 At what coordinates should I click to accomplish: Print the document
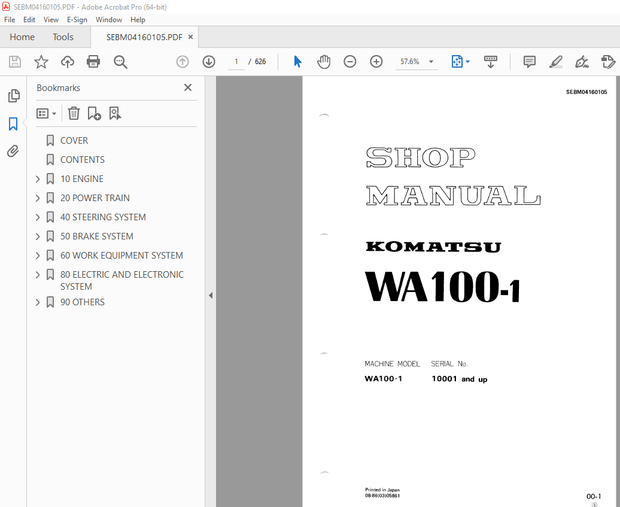pos(93,62)
